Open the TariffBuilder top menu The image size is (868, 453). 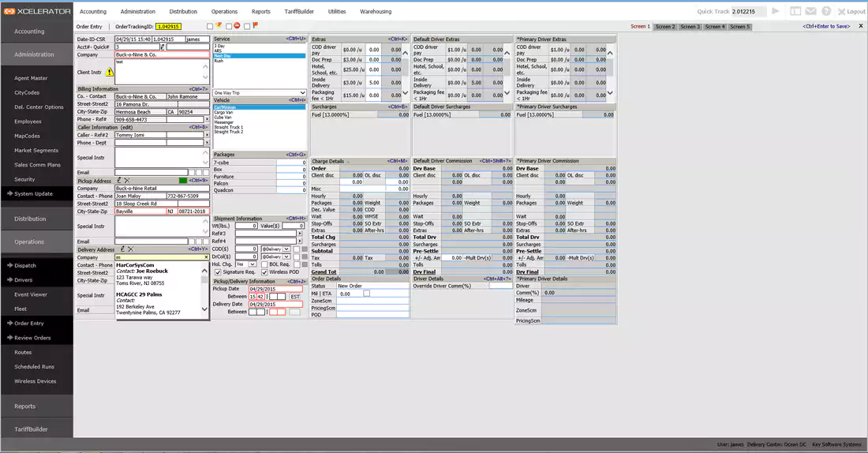point(298,12)
